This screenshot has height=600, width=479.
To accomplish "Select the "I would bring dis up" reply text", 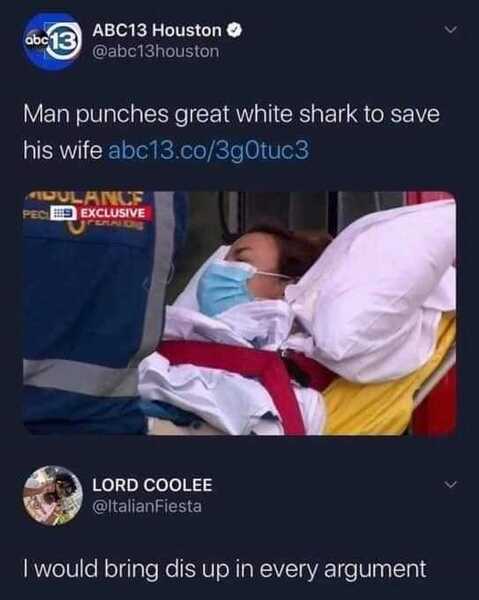I will (225, 569).
